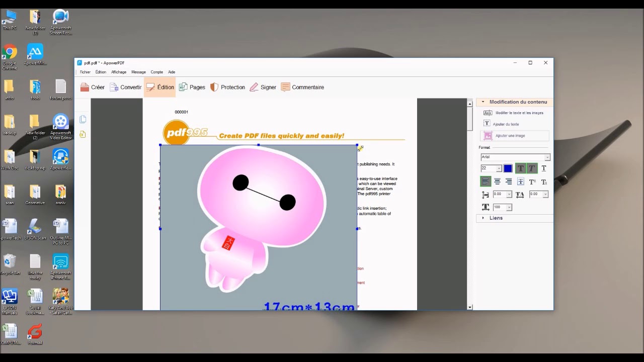644x362 pixels.
Task: Select the Social bookmarks spreadsheet icon
Action: 35,302
